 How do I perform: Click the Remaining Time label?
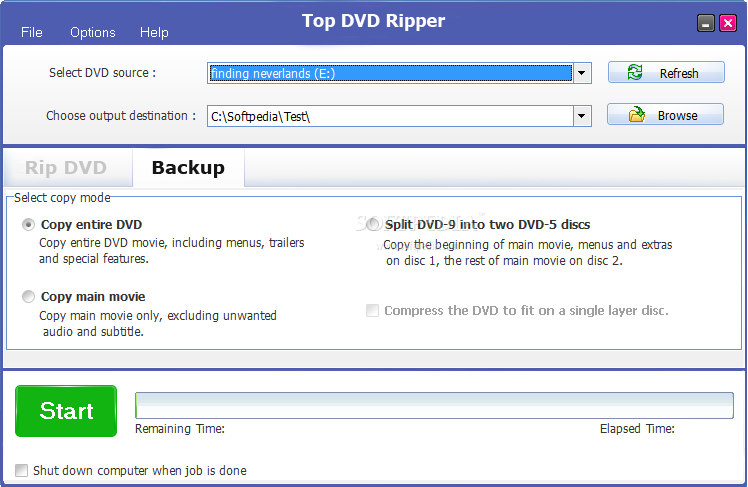coord(180,428)
